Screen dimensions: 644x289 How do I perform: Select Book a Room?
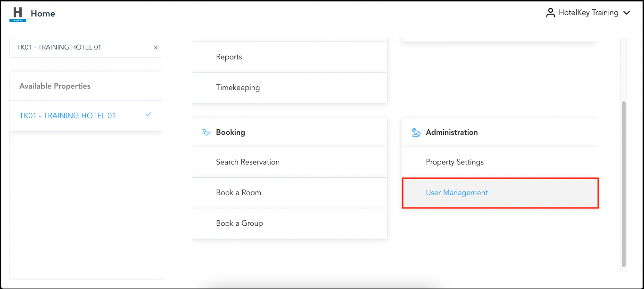coord(239,192)
